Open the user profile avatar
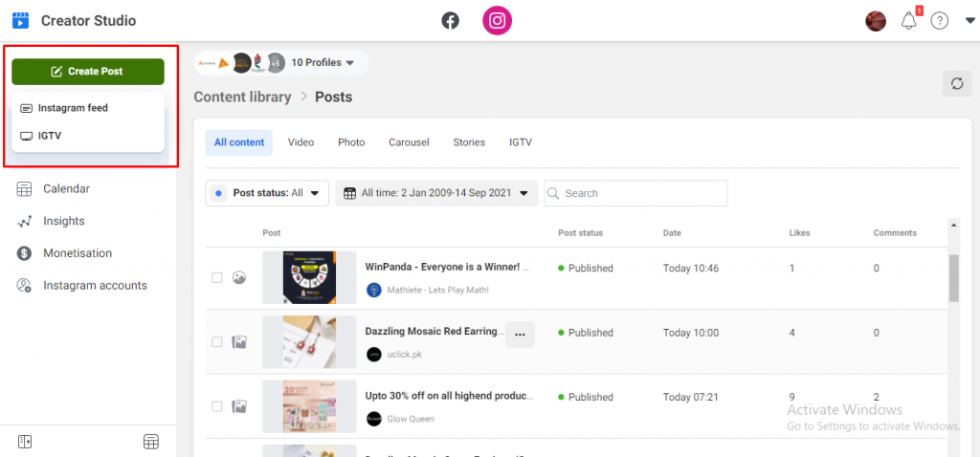Viewport: 980px width, 457px height. click(x=876, y=21)
